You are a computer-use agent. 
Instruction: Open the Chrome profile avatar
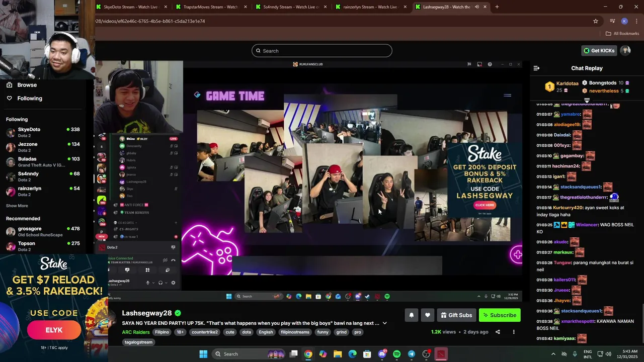[x=624, y=21]
